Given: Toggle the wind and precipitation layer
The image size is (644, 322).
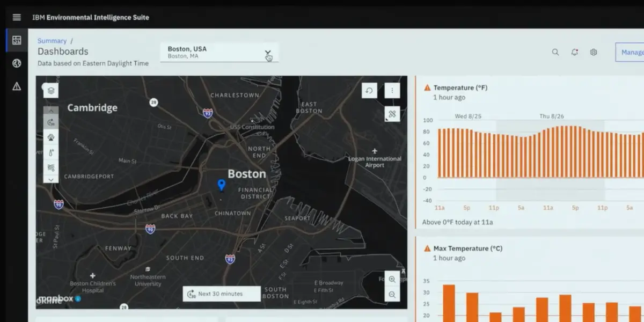Looking at the screenshot, I should click(x=51, y=167).
